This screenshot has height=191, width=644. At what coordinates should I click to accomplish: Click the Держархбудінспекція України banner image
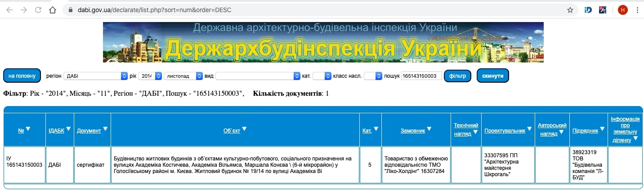(x=323, y=42)
